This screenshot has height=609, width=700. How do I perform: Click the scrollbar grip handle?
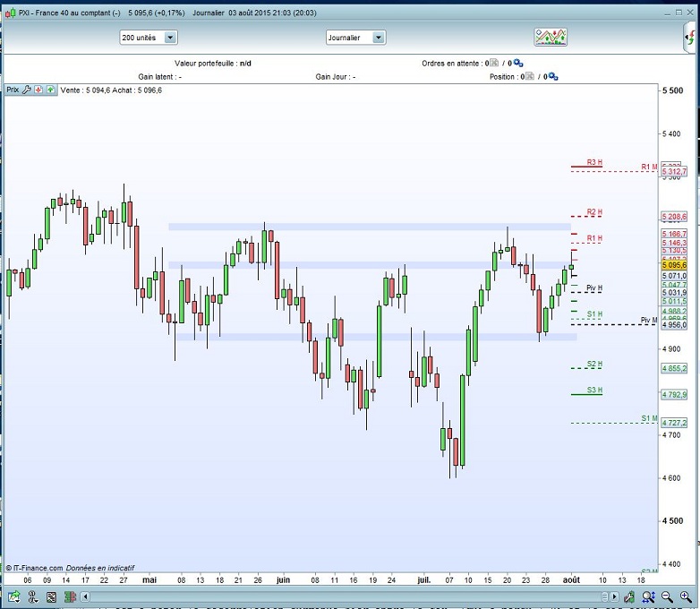coord(604,596)
